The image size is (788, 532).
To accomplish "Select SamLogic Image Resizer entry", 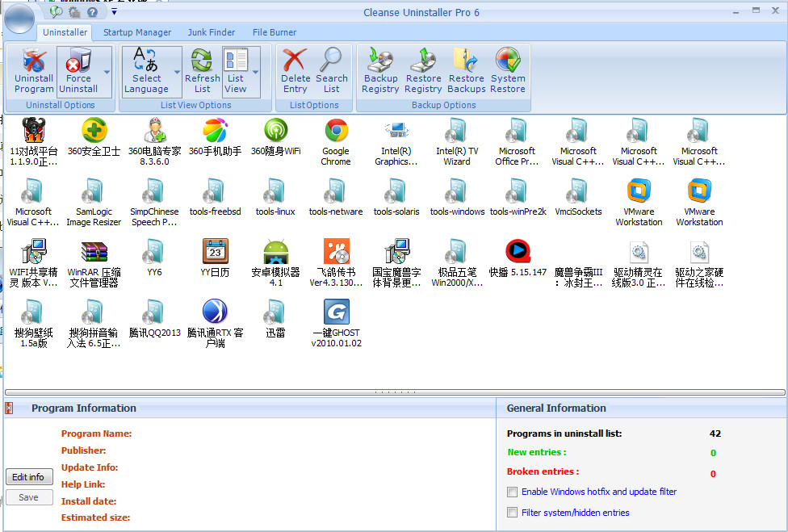I will (94, 203).
